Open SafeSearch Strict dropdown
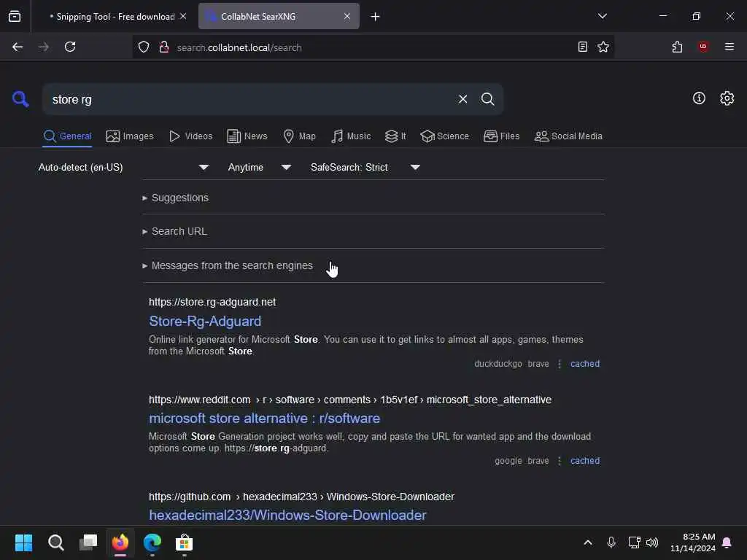Image resolution: width=747 pixels, height=560 pixels. (x=365, y=167)
